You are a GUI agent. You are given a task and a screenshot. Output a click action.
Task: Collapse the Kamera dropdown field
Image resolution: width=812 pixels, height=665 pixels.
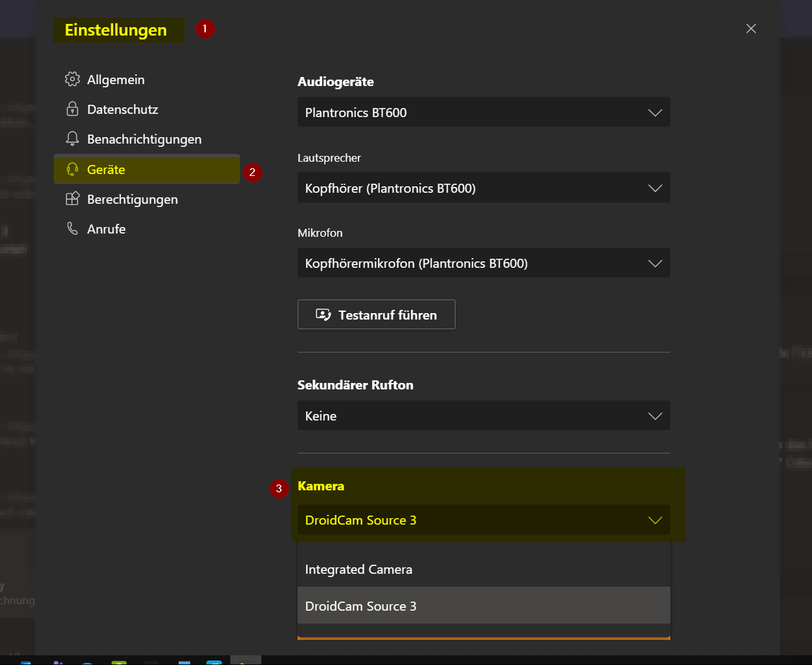(x=483, y=520)
